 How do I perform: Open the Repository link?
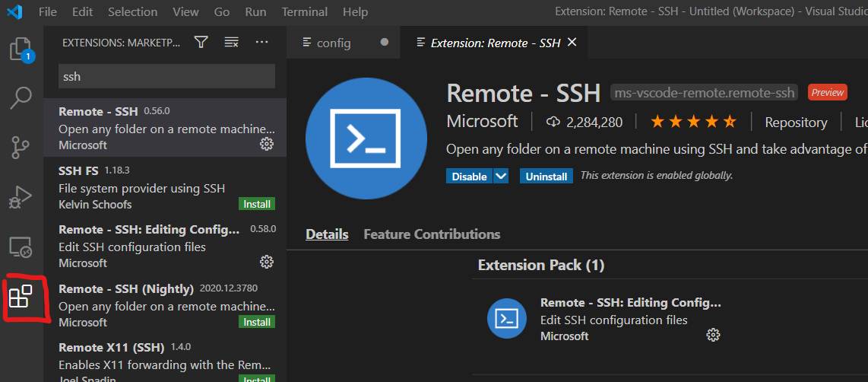coord(796,122)
